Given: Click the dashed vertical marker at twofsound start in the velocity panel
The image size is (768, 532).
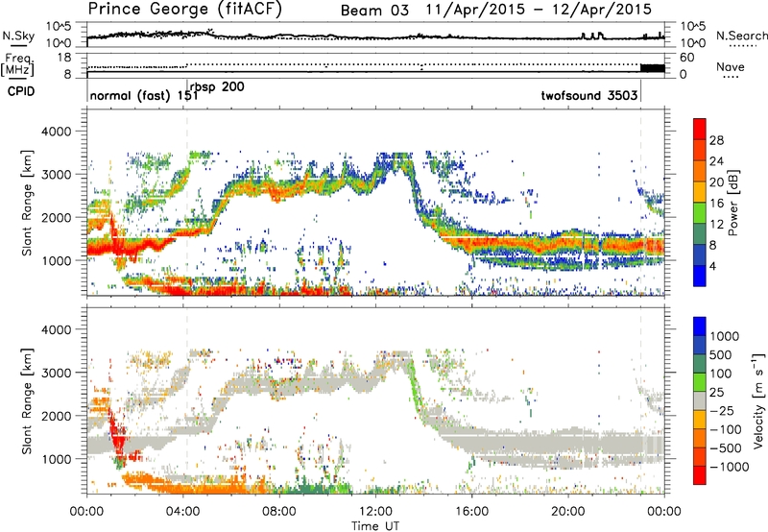Looking at the screenshot, I should click(640, 401).
